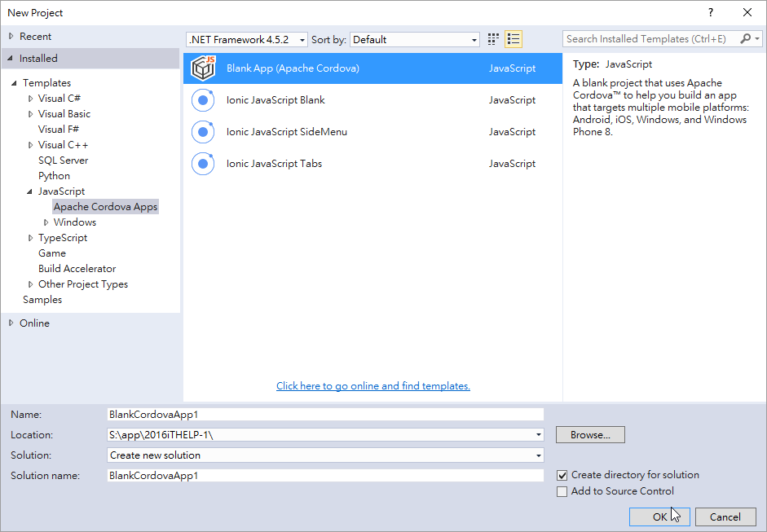This screenshot has height=532, width=767.
Task: Select 'Blank App (Apache Cordova)' template name
Action: click(293, 68)
